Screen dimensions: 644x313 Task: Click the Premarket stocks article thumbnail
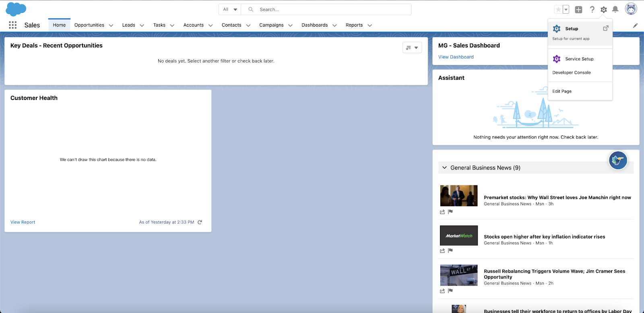[x=459, y=196]
